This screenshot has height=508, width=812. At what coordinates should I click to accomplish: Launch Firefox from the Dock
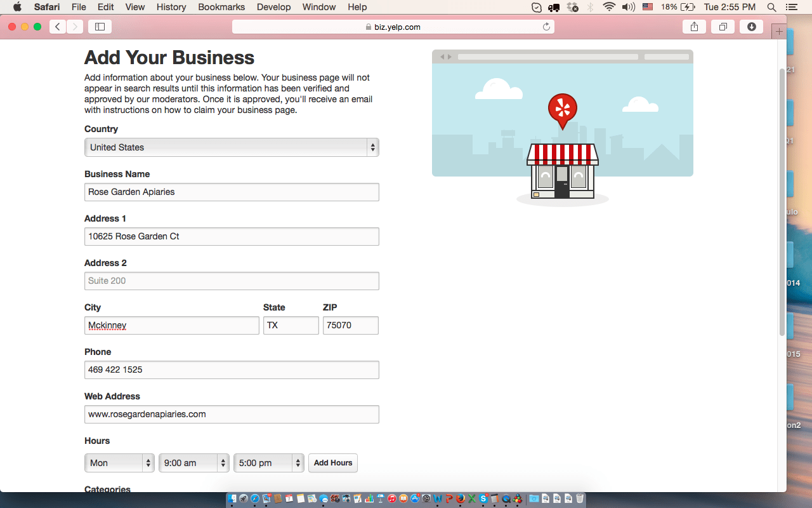click(x=461, y=499)
